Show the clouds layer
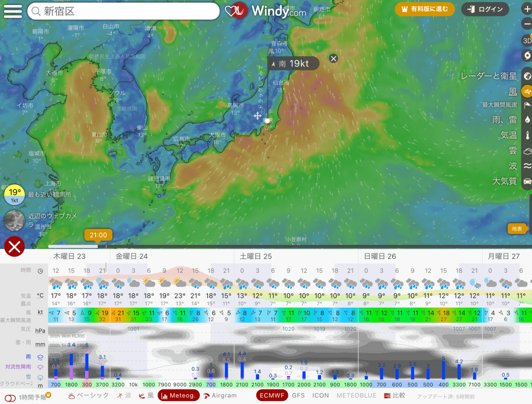 [527, 152]
